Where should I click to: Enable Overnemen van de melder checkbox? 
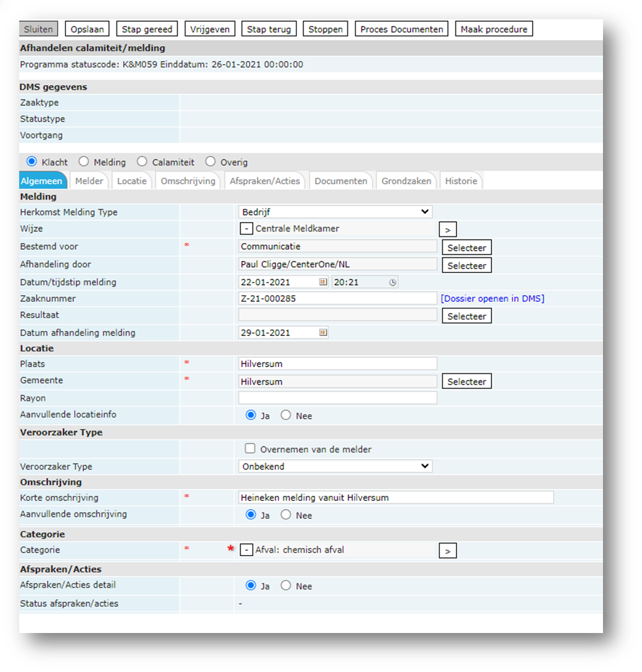(250, 449)
